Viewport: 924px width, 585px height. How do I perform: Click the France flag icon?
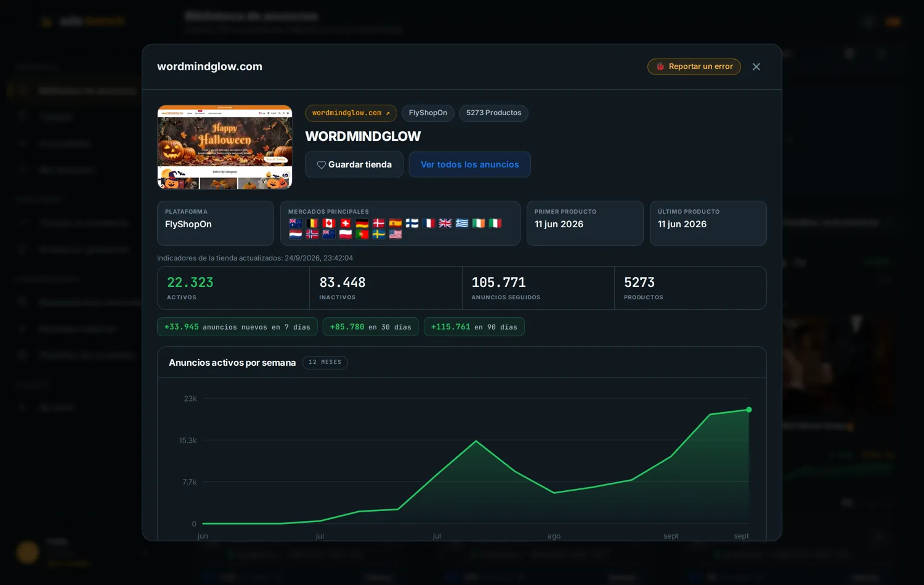[x=429, y=224]
